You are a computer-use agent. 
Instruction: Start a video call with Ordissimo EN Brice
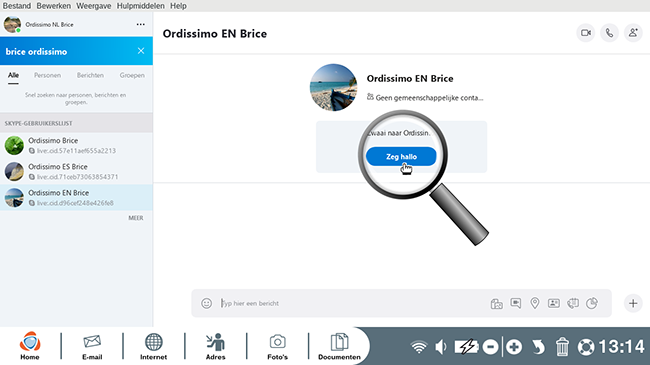coord(585,33)
